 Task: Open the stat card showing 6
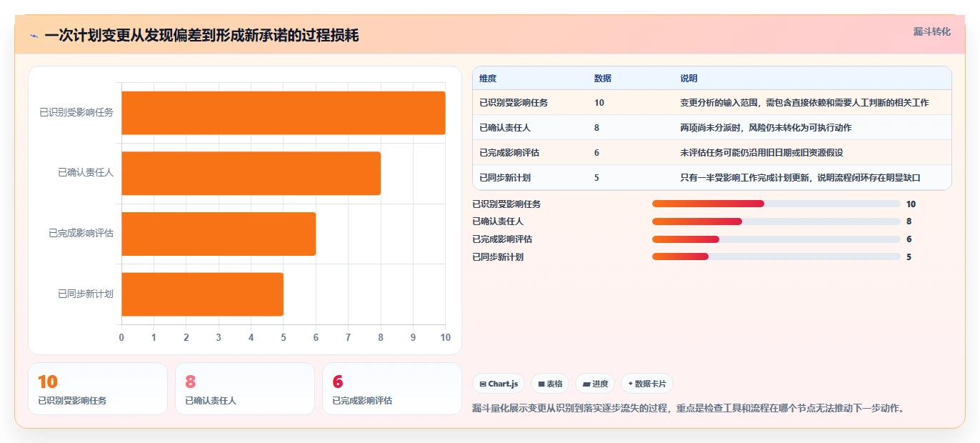tap(392, 389)
